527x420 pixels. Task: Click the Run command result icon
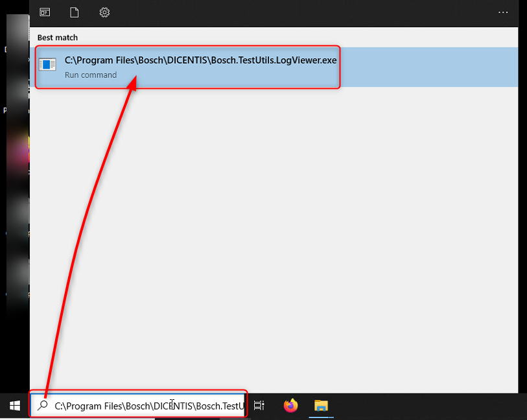(47, 64)
